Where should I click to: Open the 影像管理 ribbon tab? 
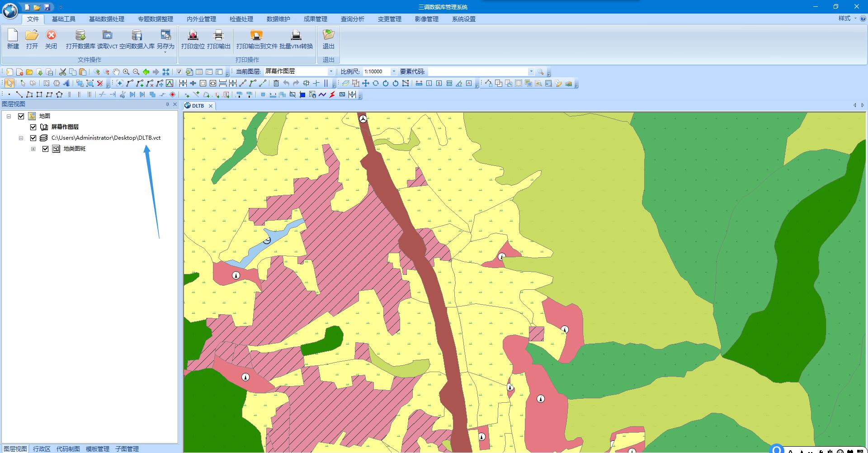click(x=427, y=19)
